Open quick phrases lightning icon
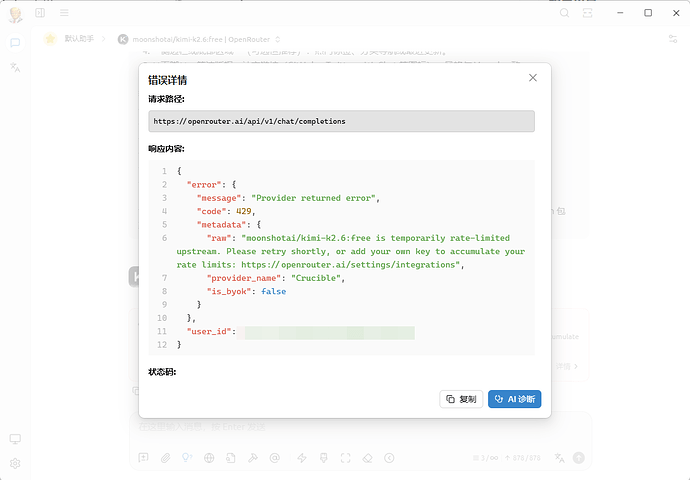 click(302, 458)
